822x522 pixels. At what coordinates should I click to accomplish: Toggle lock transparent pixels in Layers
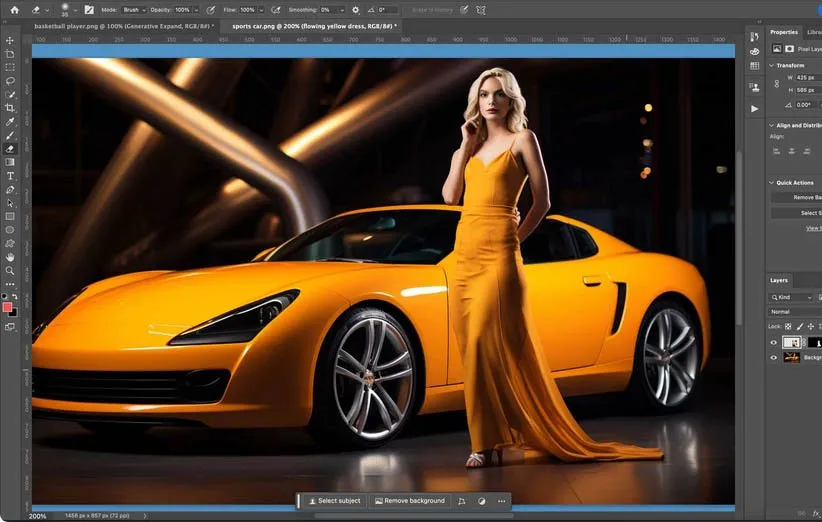(788, 327)
